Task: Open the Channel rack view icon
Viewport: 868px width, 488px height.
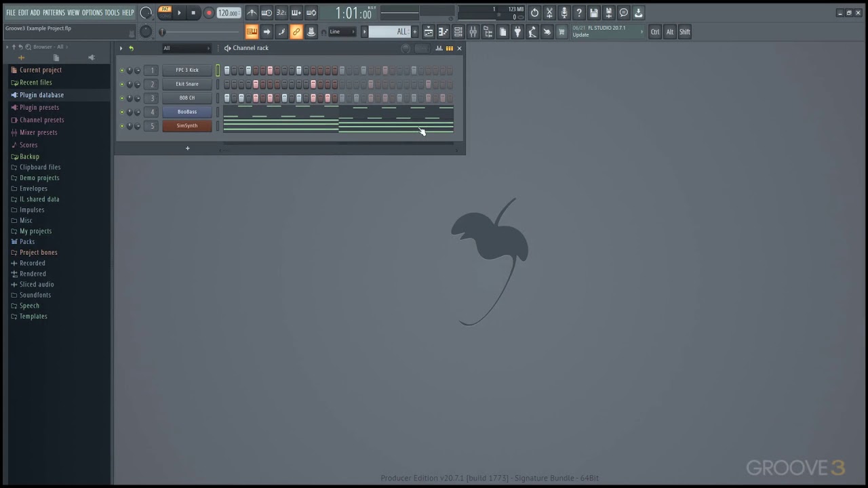Action: pos(458,32)
